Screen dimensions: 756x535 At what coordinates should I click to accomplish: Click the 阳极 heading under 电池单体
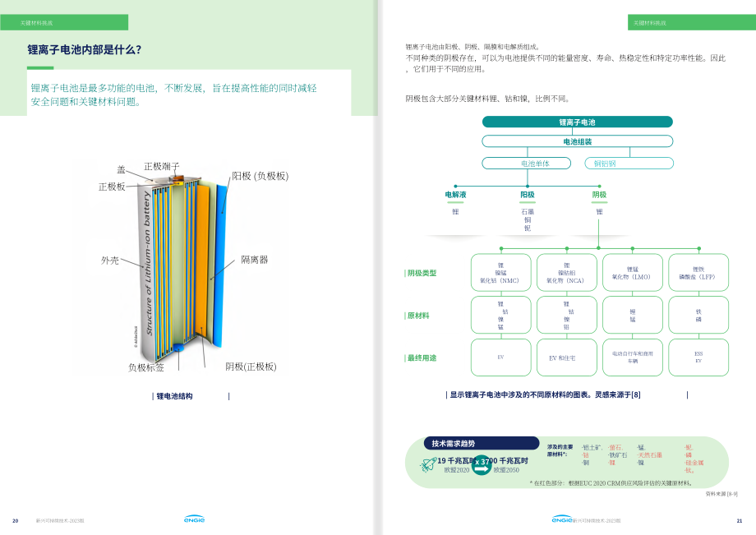pyautogui.click(x=528, y=195)
